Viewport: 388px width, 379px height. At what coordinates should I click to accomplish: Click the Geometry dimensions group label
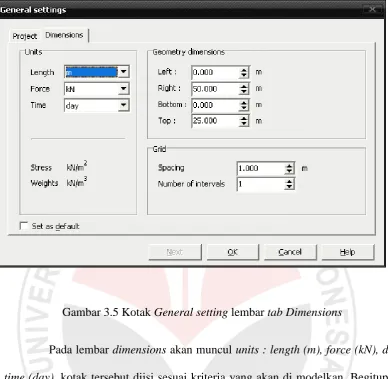click(189, 52)
